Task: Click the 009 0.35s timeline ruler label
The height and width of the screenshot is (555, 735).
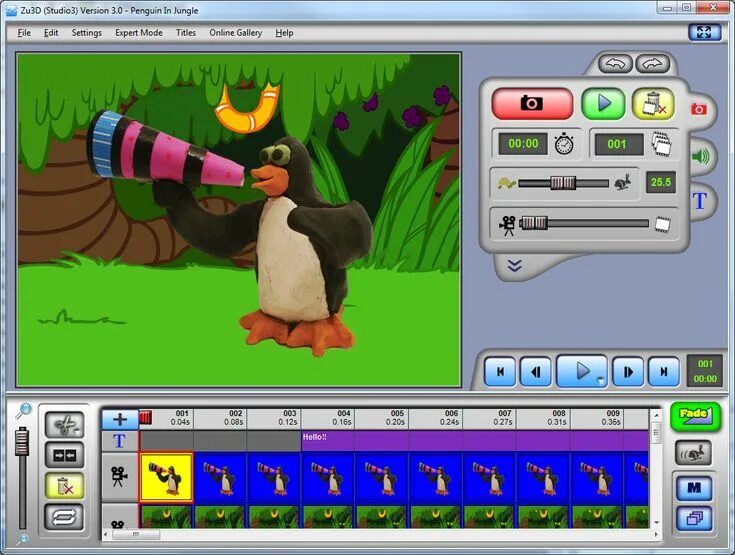Action: (x=612, y=418)
